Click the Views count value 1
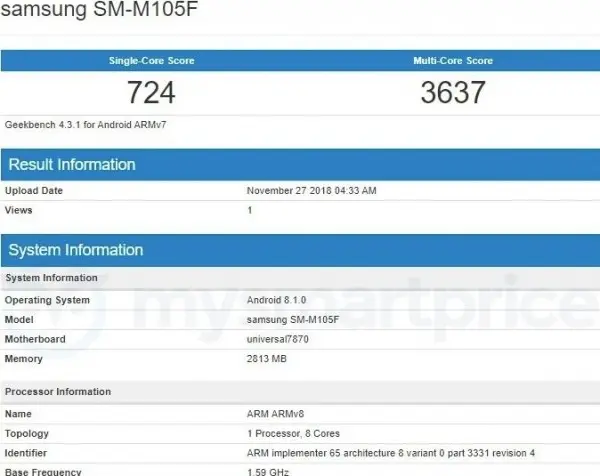Screen dimensions: 600x476 pyautogui.click(x=249, y=210)
